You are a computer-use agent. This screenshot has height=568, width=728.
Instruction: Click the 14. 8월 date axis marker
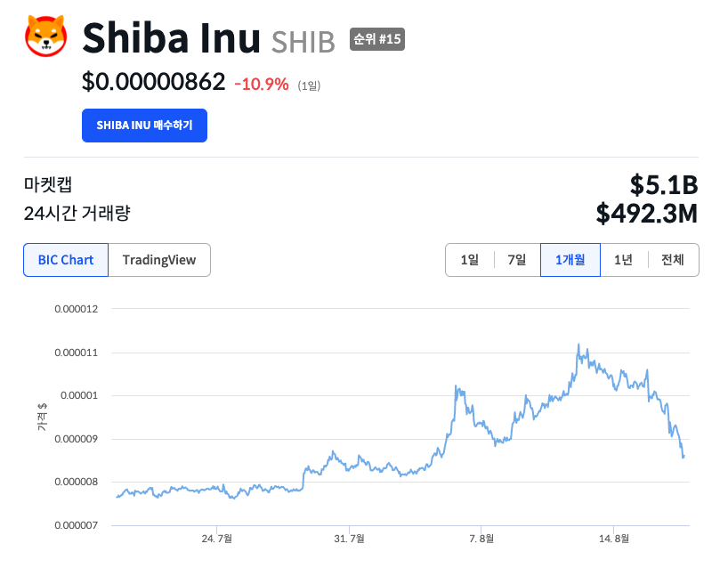tap(613, 539)
